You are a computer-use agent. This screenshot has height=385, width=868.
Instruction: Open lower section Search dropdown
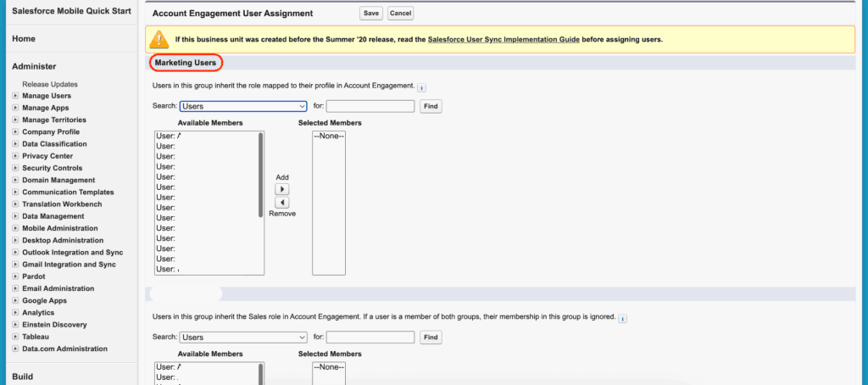(x=243, y=338)
